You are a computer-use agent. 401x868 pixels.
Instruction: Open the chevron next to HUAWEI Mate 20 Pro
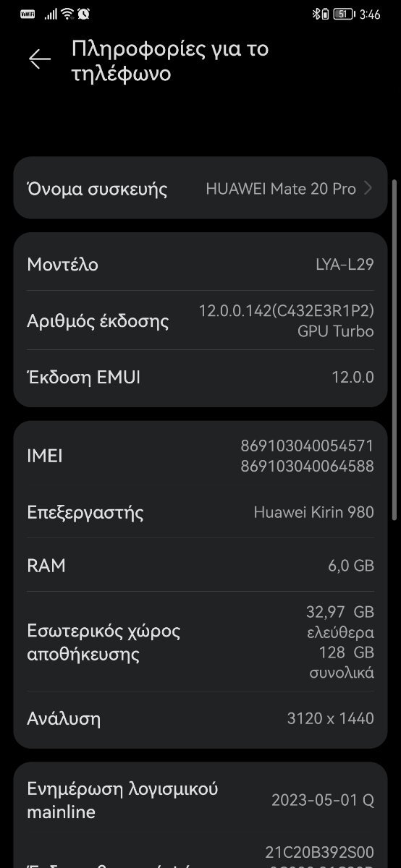pyautogui.click(x=368, y=189)
